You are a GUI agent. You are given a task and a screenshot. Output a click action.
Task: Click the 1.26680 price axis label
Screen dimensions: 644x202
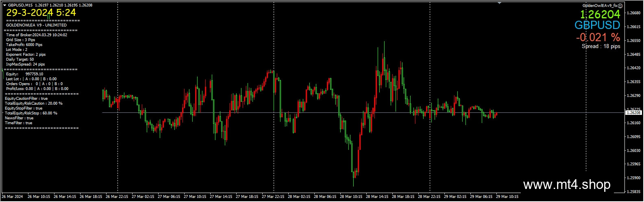[x=634, y=13]
